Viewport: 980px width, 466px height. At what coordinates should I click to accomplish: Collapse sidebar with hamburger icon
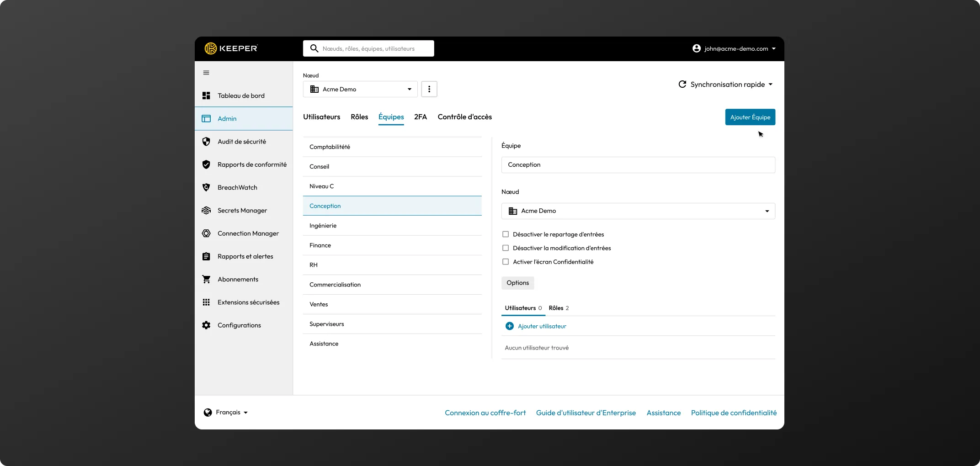(x=206, y=73)
